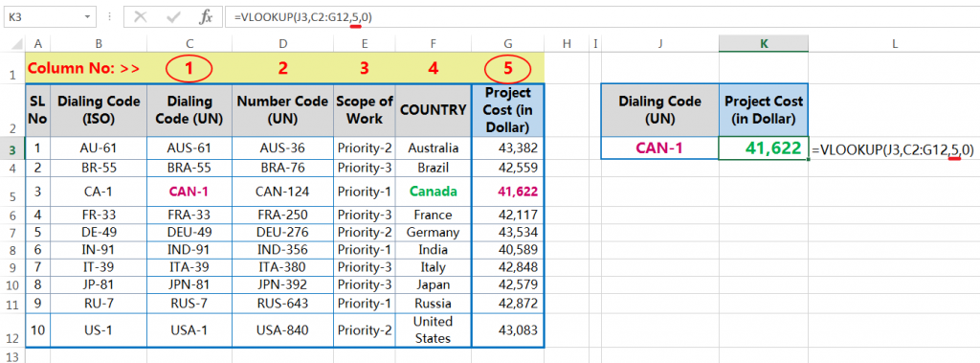Image resolution: width=980 pixels, height=363 pixels.
Task: Click cell 'RUS-7'
Action: (x=189, y=304)
